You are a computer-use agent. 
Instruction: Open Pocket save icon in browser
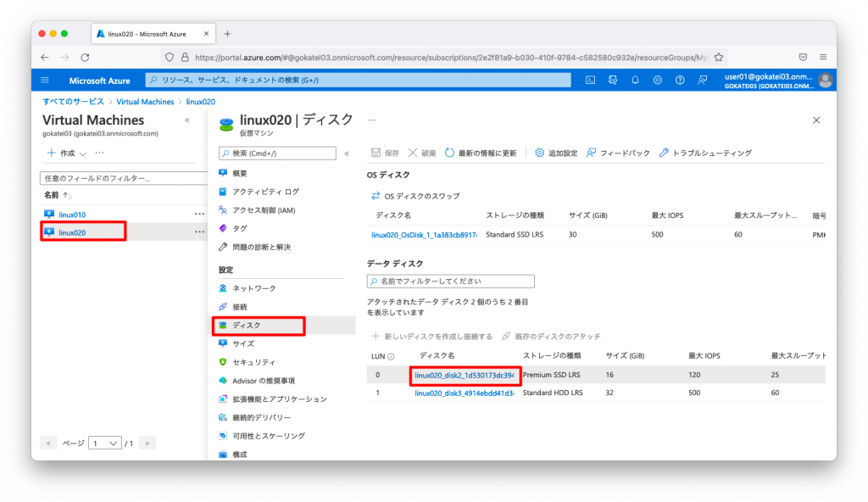pyautogui.click(x=803, y=57)
